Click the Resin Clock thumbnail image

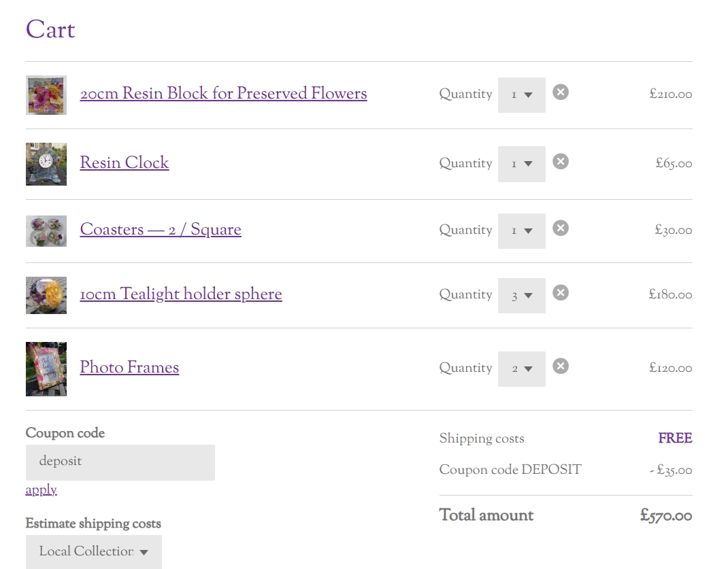pos(46,164)
